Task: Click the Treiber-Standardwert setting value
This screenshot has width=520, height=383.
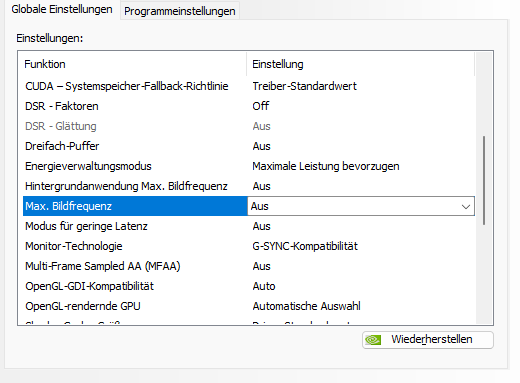Action: pos(304,86)
